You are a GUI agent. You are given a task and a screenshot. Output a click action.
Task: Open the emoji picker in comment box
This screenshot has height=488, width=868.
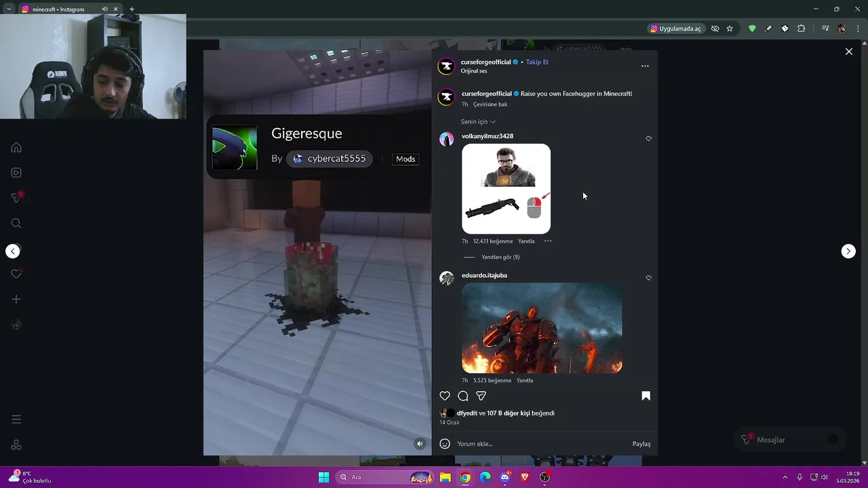[445, 444]
